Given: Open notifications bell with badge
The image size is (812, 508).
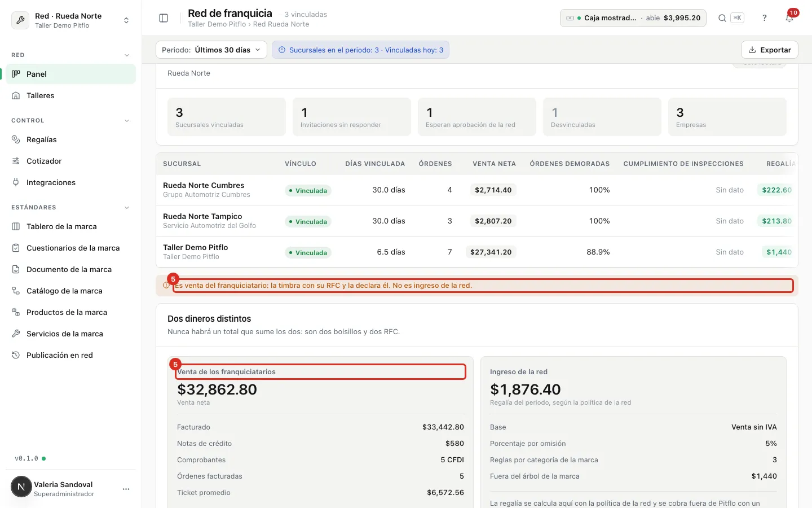Looking at the screenshot, I should [x=790, y=18].
